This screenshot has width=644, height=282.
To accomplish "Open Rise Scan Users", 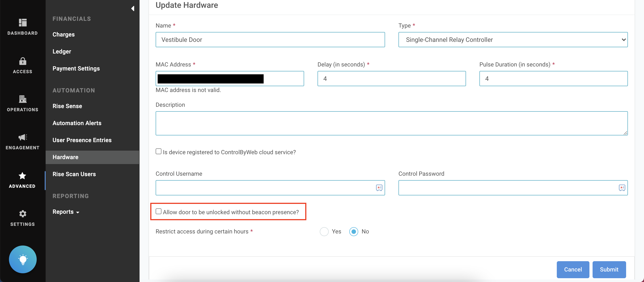I will [74, 174].
